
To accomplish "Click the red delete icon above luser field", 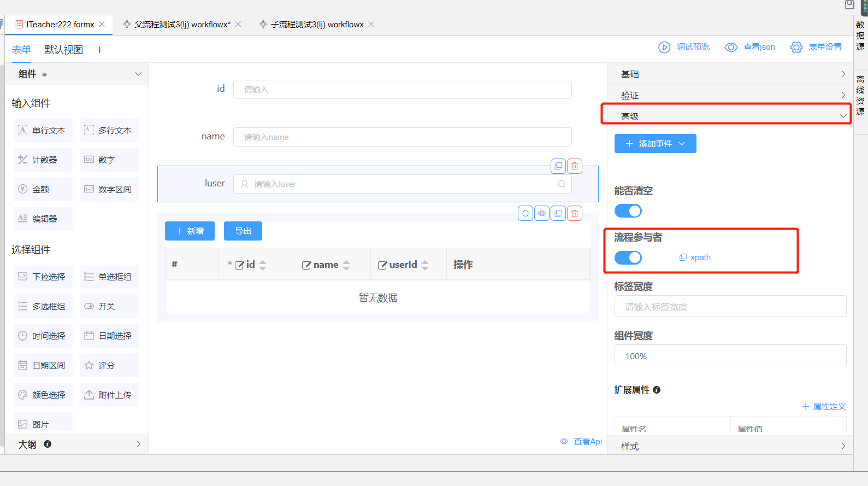I will [575, 166].
